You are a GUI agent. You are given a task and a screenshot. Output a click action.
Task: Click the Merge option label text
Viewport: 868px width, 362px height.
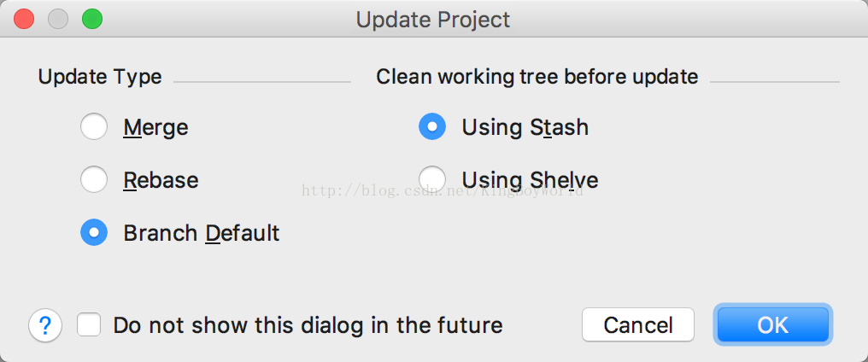click(x=155, y=128)
